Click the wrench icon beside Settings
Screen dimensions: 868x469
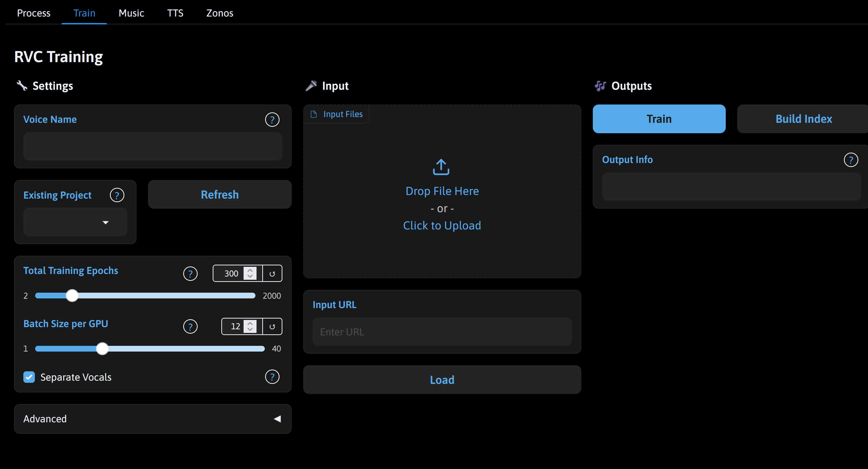pyautogui.click(x=22, y=85)
